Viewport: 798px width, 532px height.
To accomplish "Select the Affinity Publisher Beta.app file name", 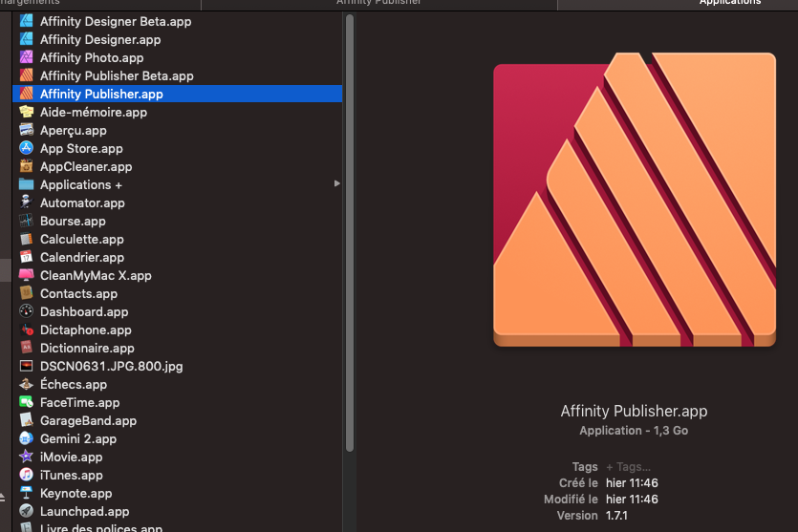I will [117, 75].
